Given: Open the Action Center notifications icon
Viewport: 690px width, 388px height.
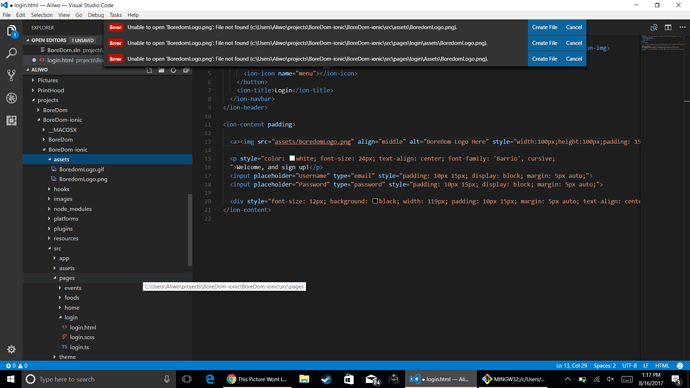Looking at the screenshot, I should [x=676, y=379].
